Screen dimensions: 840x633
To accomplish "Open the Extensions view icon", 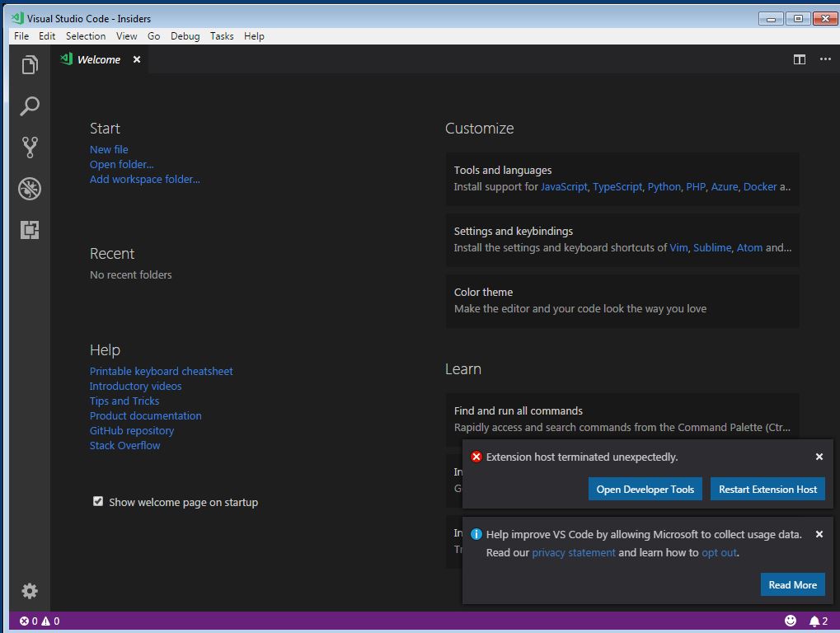I will point(30,230).
